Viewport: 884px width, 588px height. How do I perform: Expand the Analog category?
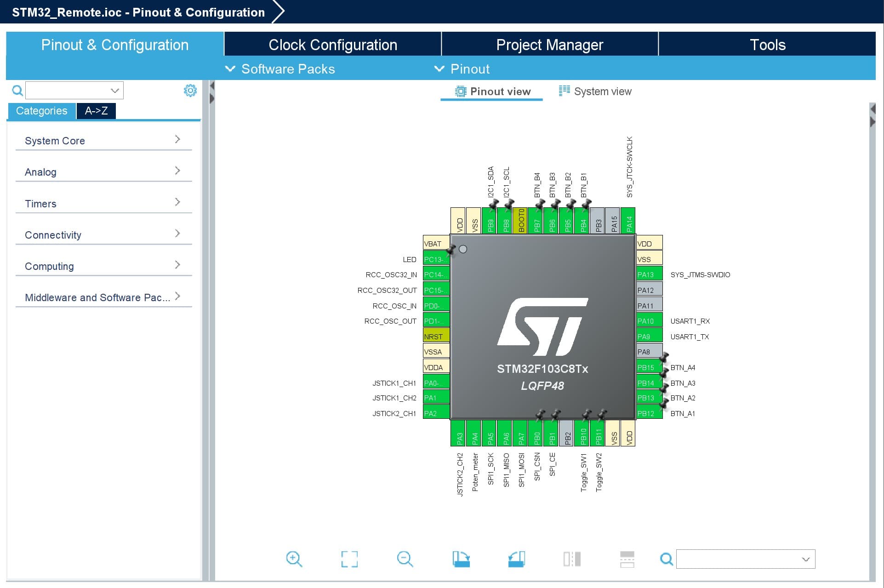(103, 171)
